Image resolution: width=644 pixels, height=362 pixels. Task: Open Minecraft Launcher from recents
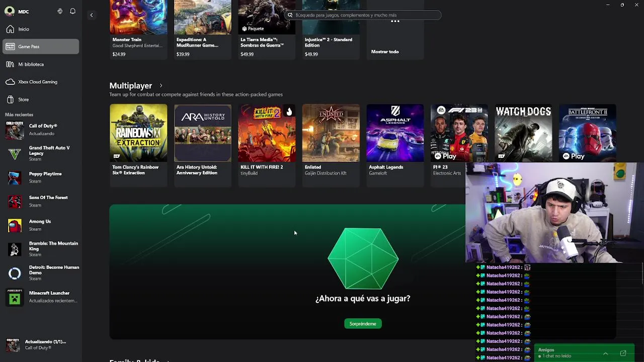(x=41, y=297)
